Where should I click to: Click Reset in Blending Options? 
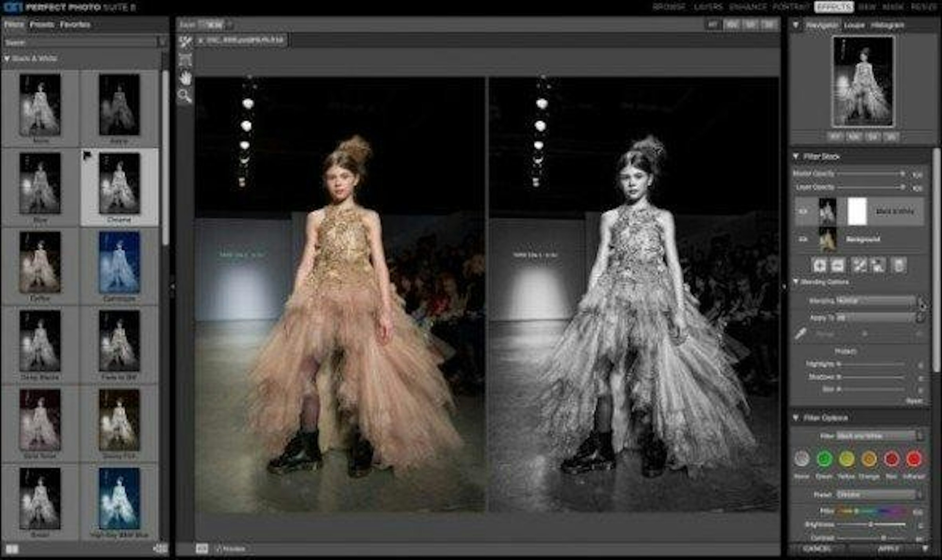click(914, 401)
